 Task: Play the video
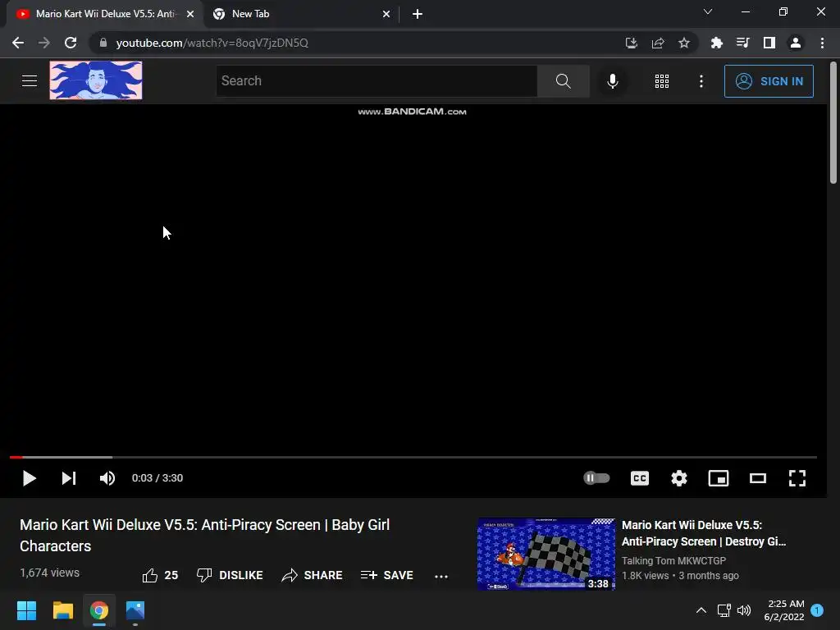(29, 478)
